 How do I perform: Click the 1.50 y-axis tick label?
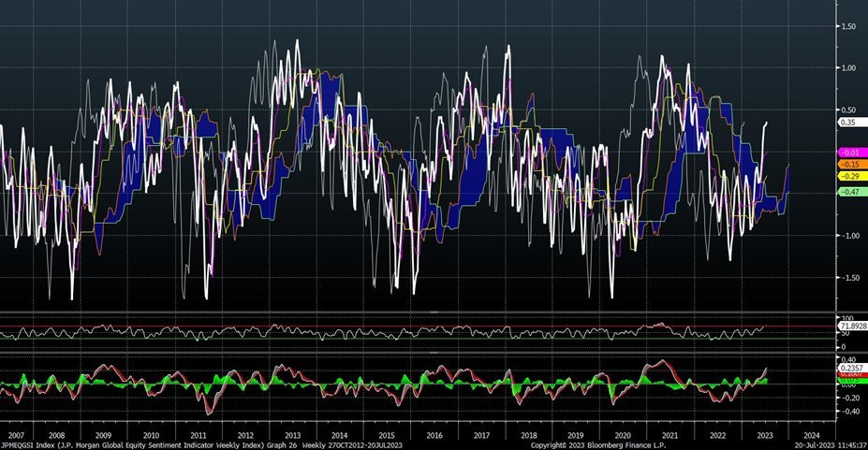coord(848,26)
